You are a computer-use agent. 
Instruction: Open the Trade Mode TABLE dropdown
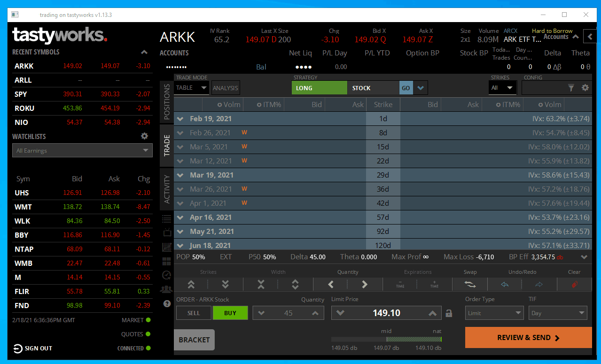(191, 87)
